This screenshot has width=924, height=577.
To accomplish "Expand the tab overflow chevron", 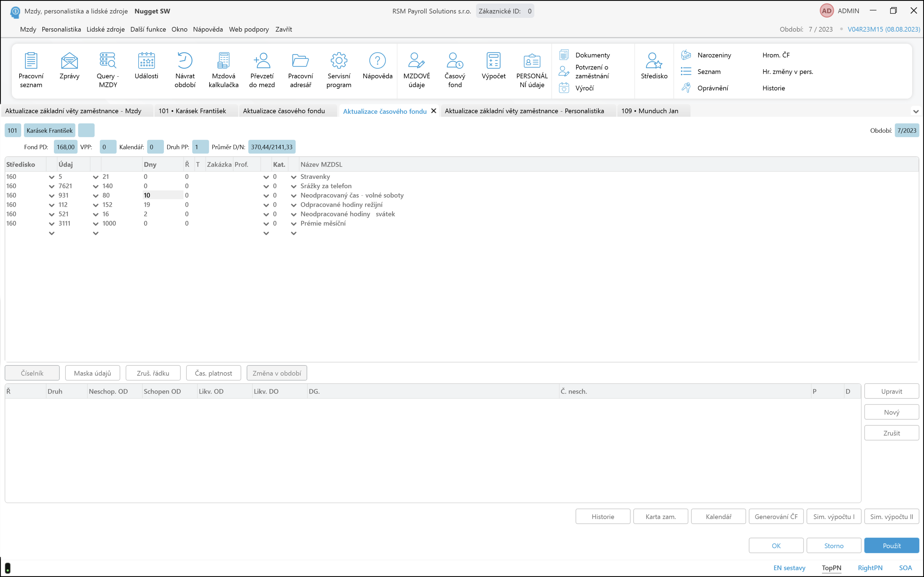I will coord(916,112).
